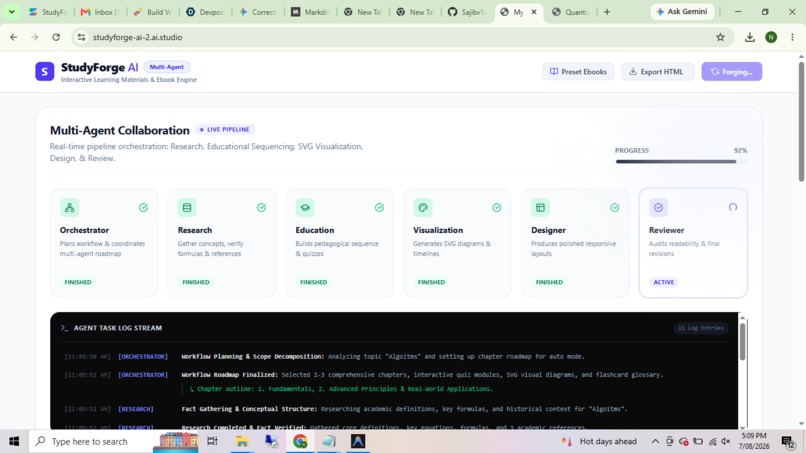Click the Export HTML button
This screenshot has width=806, height=453.
[657, 71]
